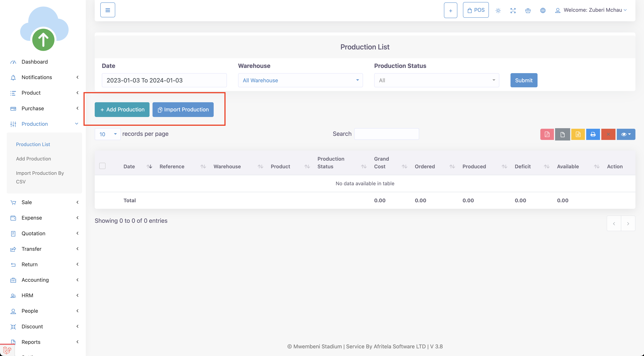Sort the table by the Date column
The height and width of the screenshot is (356, 644).
tap(129, 166)
